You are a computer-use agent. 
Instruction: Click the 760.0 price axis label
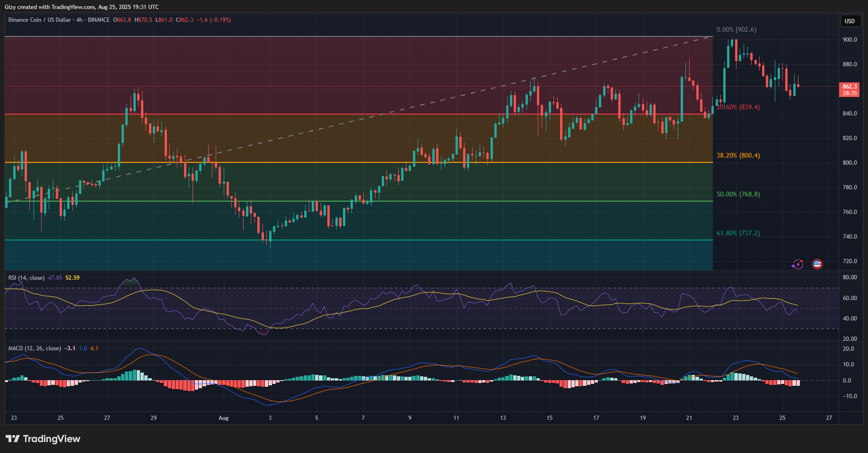[850, 212]
